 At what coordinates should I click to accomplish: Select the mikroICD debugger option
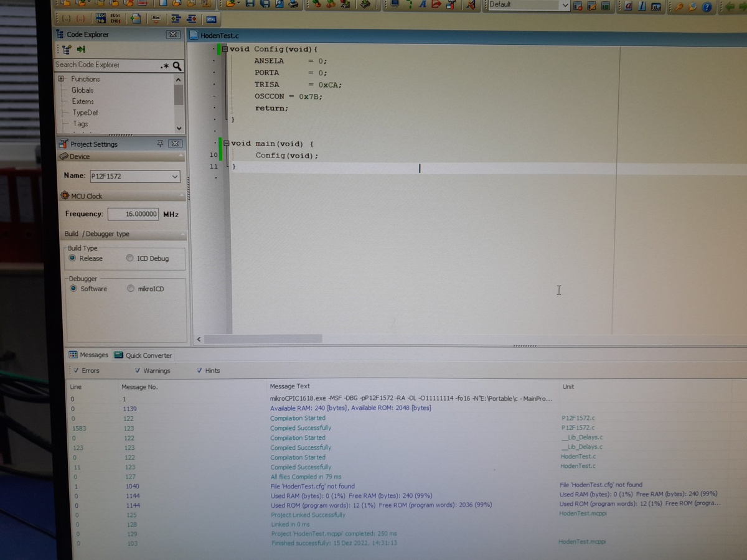131,289
